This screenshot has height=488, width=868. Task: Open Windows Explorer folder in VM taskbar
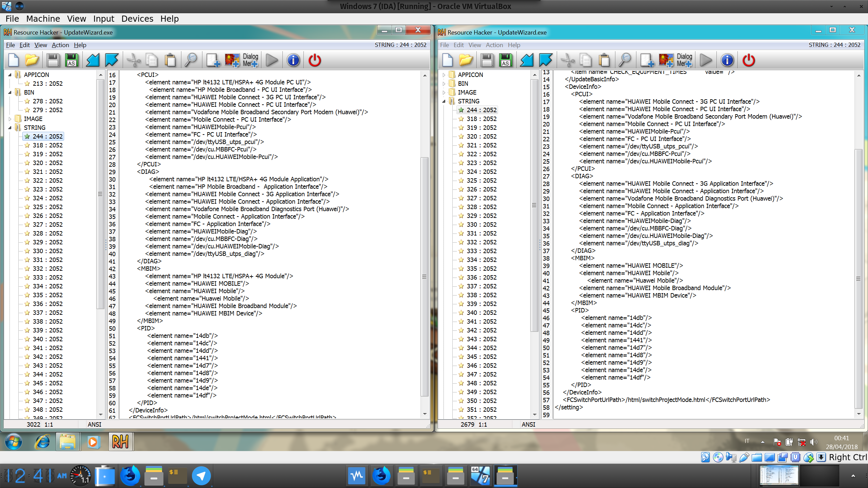68,442
